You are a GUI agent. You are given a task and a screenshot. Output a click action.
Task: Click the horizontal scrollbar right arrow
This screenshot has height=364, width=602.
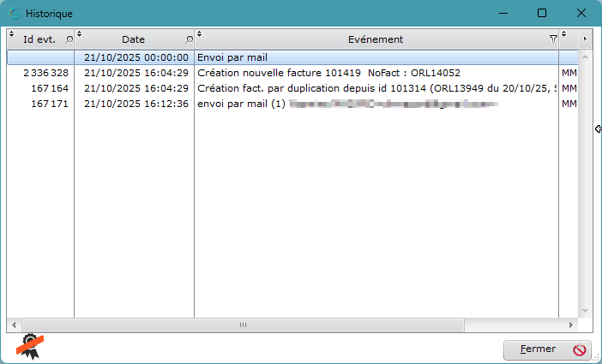click(571, 325)
